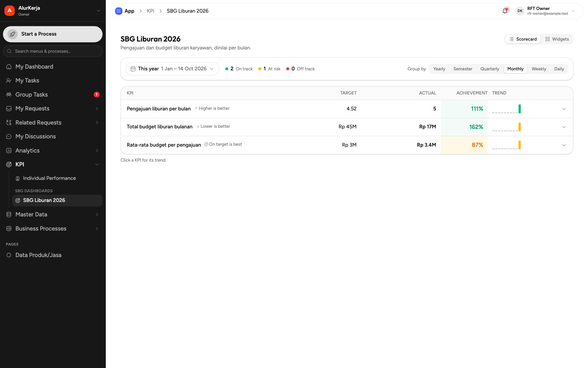This screenshot has height=368, width=588.
Task: Click the Related Requests icon
Action: pyautogui.click(x=9, y=123)
